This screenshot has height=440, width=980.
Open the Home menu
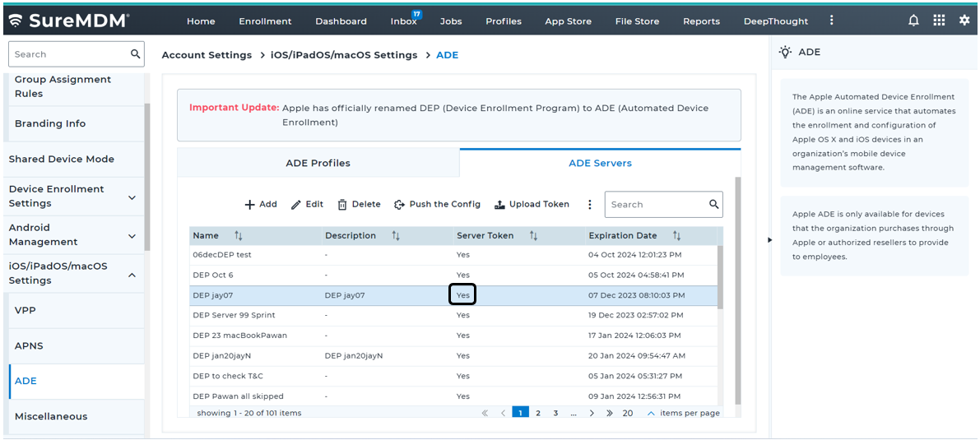pos(201,21)
